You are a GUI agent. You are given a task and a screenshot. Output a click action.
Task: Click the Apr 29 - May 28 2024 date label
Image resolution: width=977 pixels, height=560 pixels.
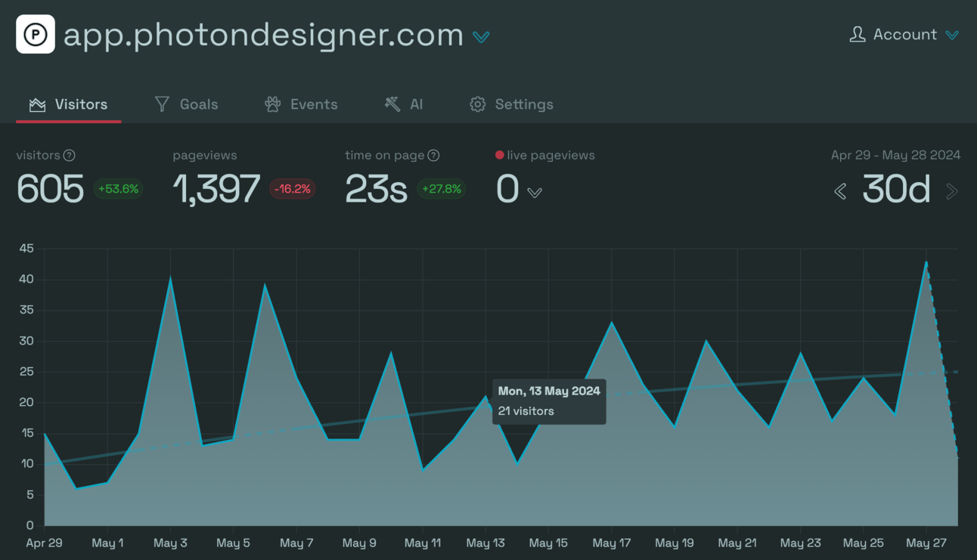click(x=895, y=155)
